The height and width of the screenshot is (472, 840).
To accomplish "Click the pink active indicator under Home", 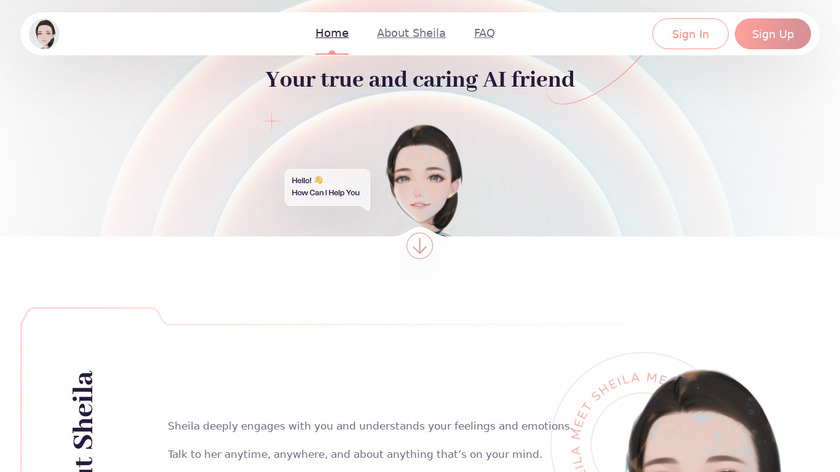I will click(332, 53).
